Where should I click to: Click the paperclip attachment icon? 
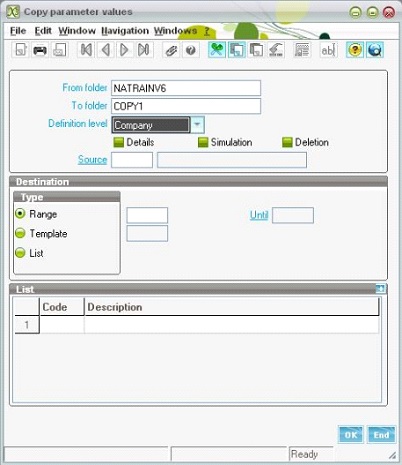(171, 50)
